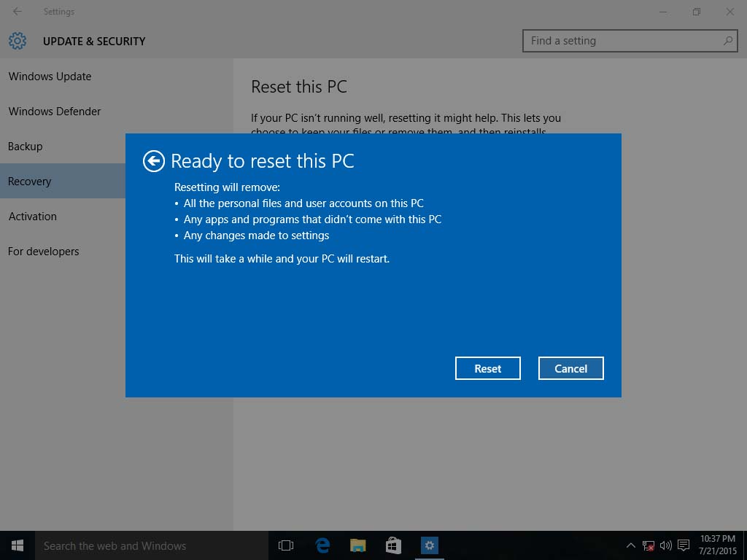Click the Search the web and Windows box

point(152,545)
